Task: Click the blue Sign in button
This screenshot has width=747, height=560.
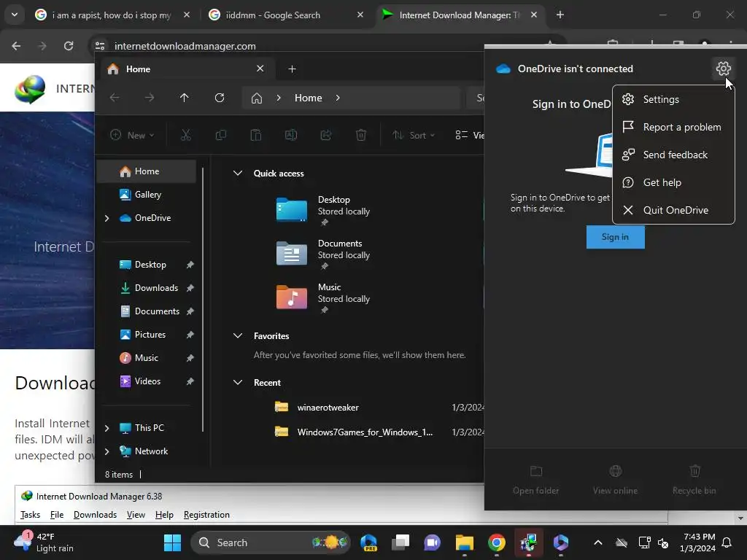Action: (615, 237)
